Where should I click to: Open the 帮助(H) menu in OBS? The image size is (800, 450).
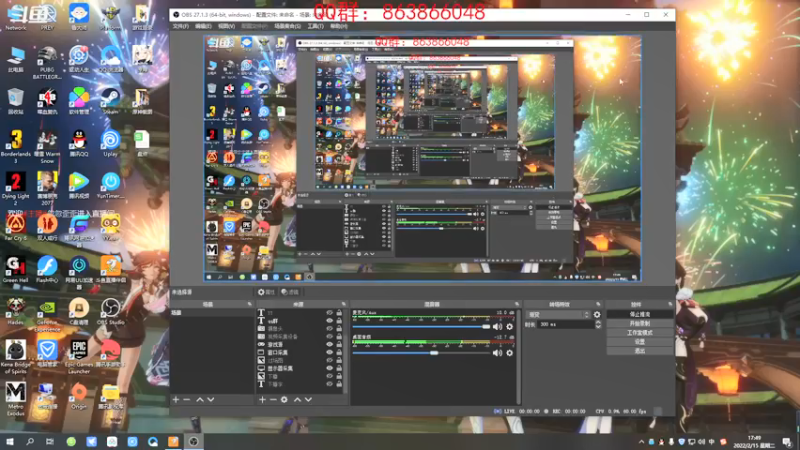338,26
